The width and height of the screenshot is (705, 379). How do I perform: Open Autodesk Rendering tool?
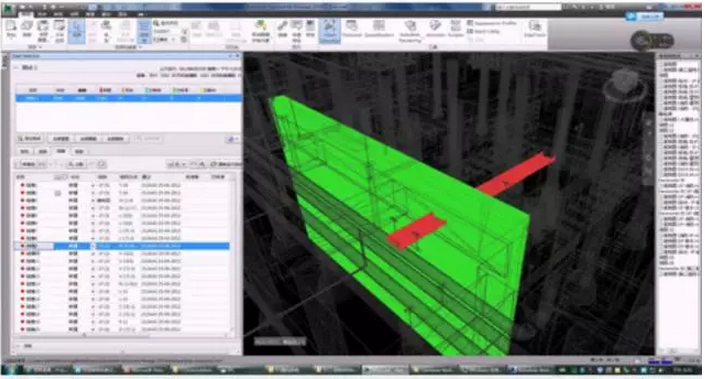[x=410, y=31]
